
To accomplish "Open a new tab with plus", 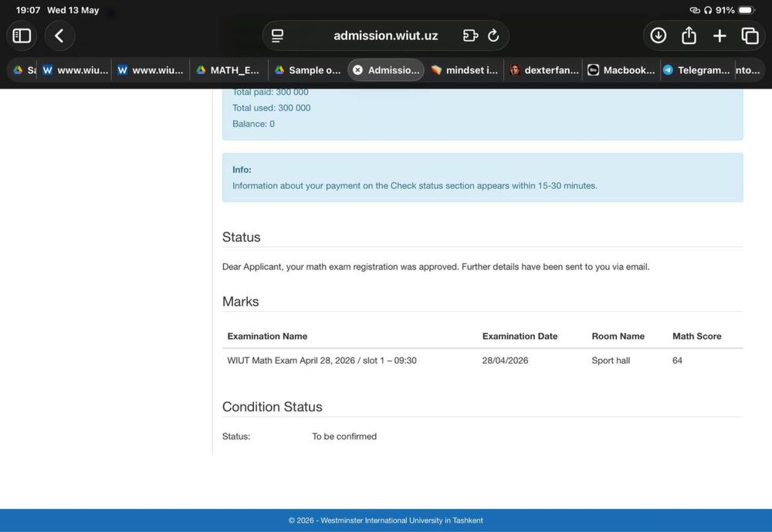I will [720, 36].
